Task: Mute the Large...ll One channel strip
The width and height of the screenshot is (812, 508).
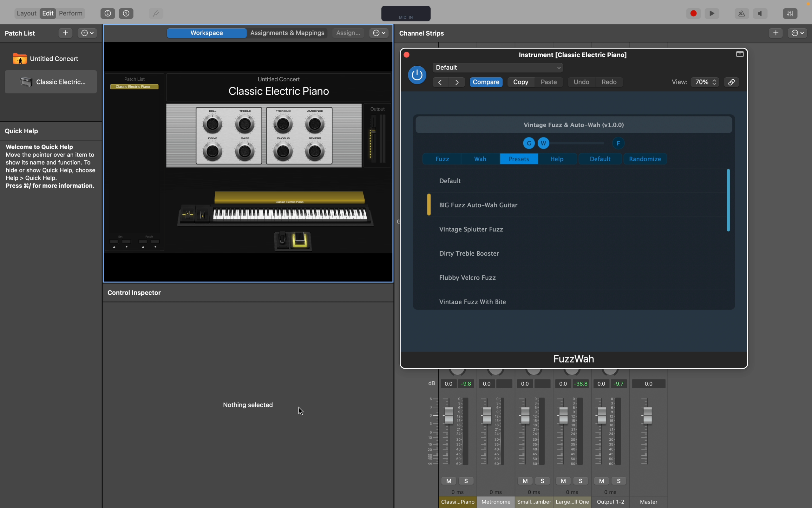Action: click(563, 481)
